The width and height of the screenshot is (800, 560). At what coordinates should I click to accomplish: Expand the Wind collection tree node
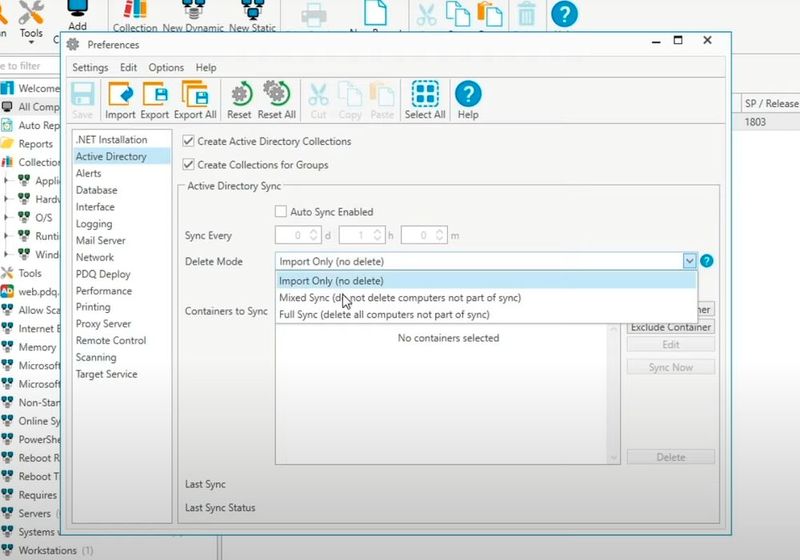6,253
